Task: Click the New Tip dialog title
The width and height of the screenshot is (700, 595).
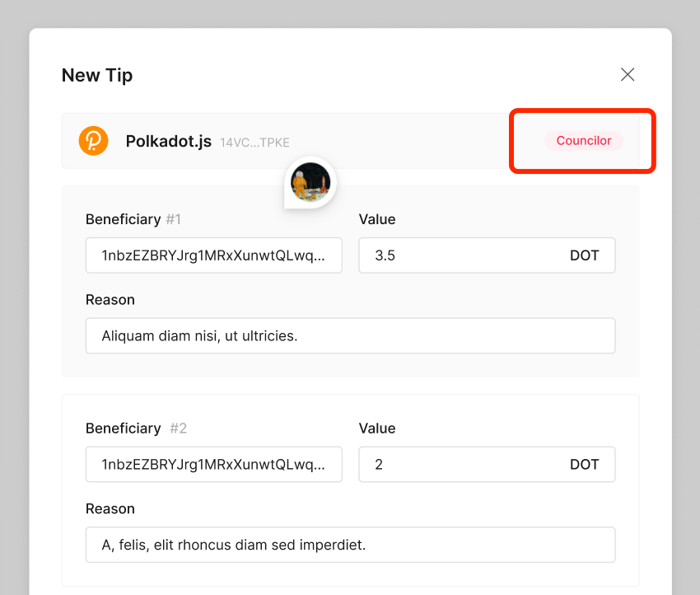Action: [96, 75]
